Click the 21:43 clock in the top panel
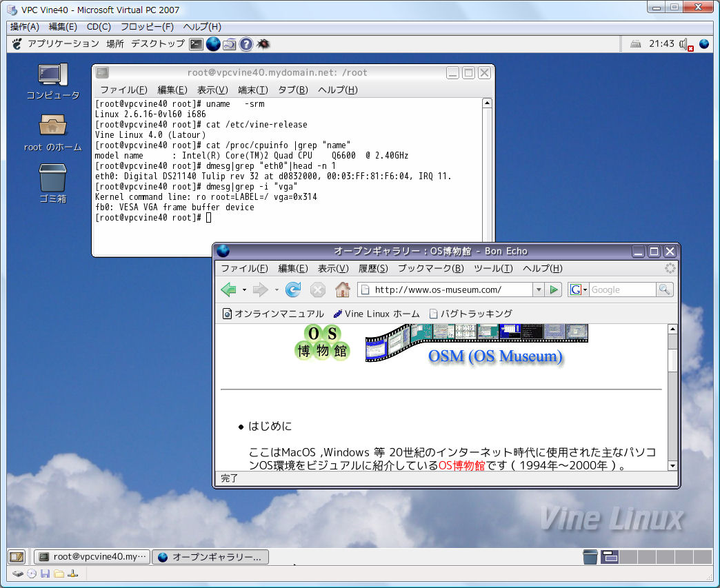Image resolution: width=720 pixels, height=588 pixels. [x=661, y=44]
